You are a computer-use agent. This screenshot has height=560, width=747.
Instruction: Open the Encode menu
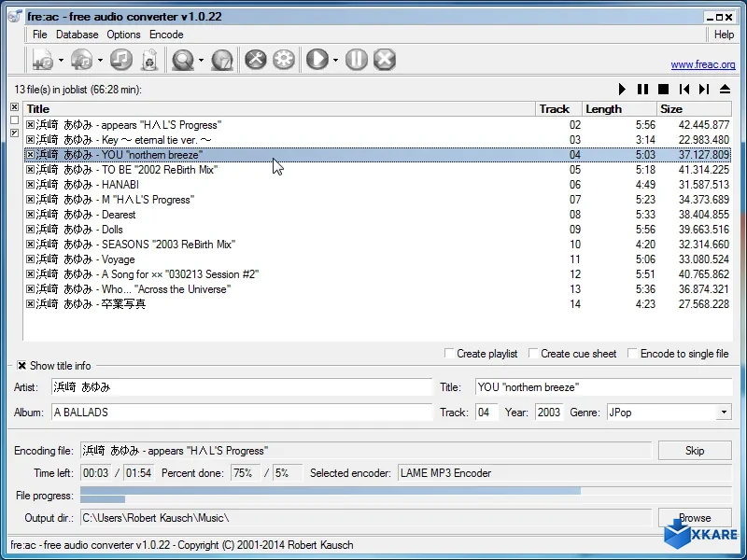pos(166,35)
